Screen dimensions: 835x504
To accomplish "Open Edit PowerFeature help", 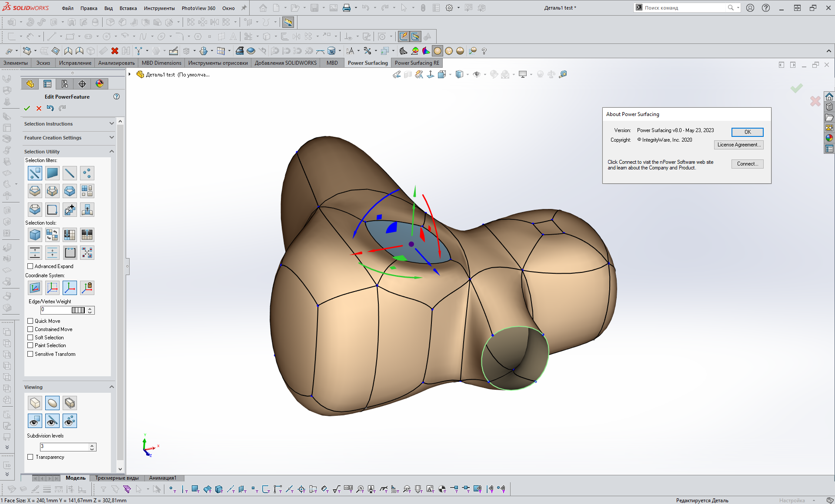I will pos(117,96).
